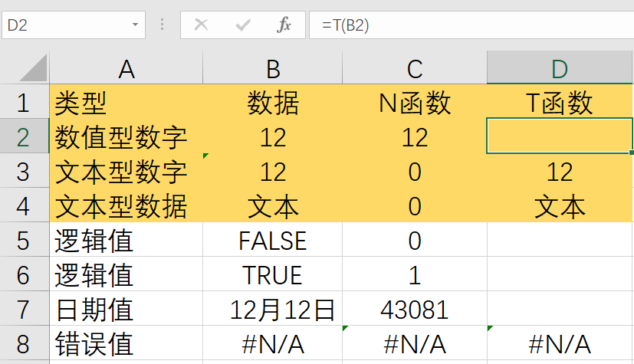Select row 7 header
The height and width of the screenshot is (364, 634).
25,309
